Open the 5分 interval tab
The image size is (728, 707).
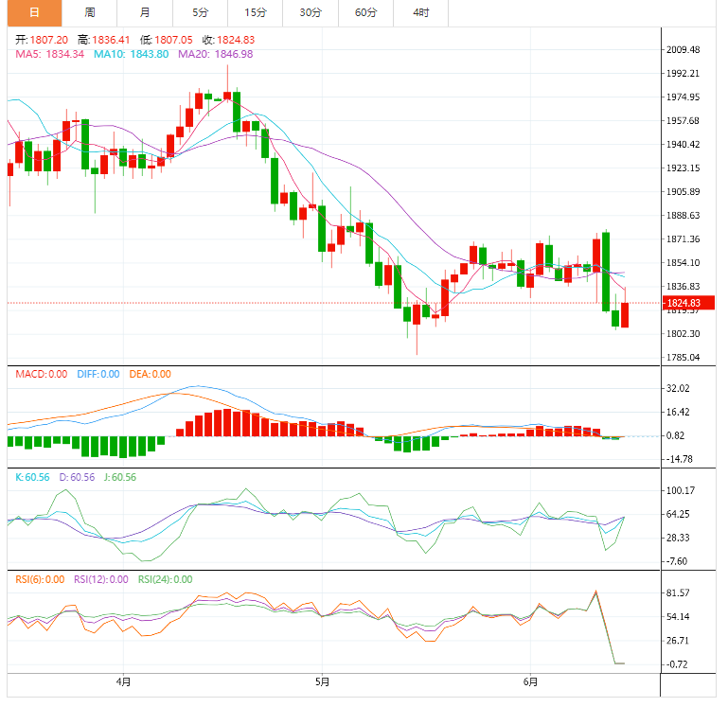coord(200,13)
